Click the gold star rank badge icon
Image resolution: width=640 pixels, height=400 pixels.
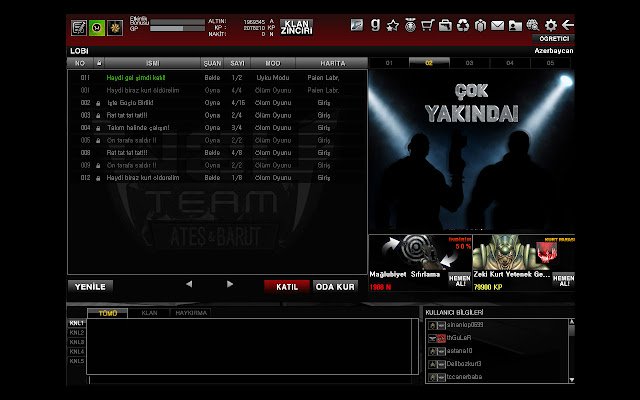coord(115,28)
